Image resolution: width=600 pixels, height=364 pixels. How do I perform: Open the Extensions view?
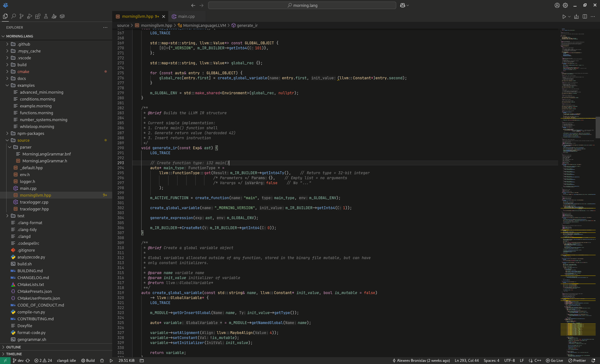coord(38,16)
